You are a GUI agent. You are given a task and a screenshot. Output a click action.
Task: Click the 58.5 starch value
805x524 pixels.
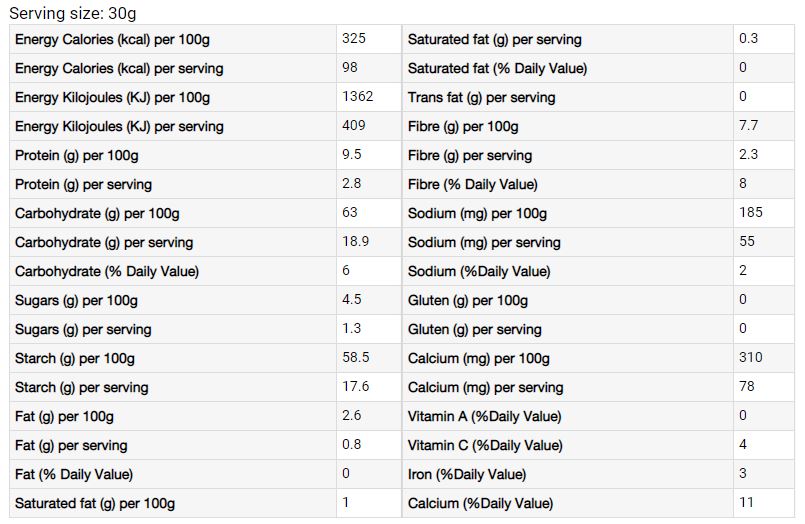pyautogui.click(x=356, y=358)
